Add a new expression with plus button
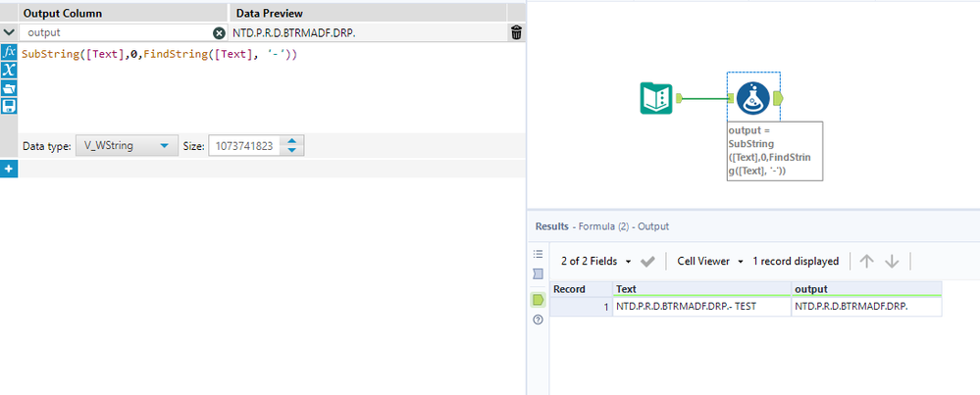980x395 pixels. tap(9, 170)
